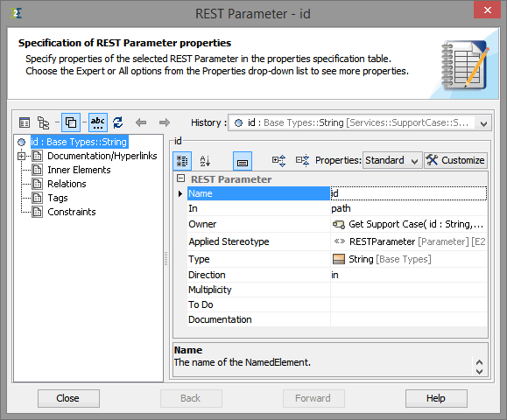Click the back arrow navigation icon
507x420 pixels.
pyautogui.click(x=141, y=122)
